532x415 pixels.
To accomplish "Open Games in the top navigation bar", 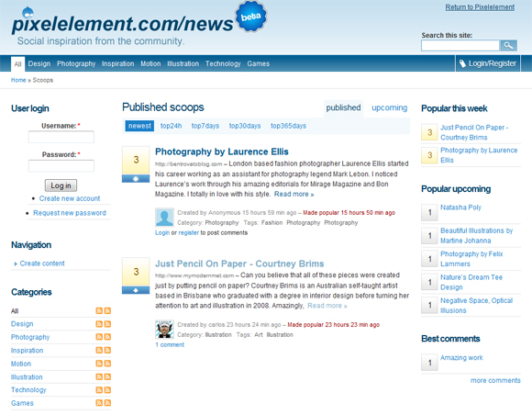I will coord(258,64).
